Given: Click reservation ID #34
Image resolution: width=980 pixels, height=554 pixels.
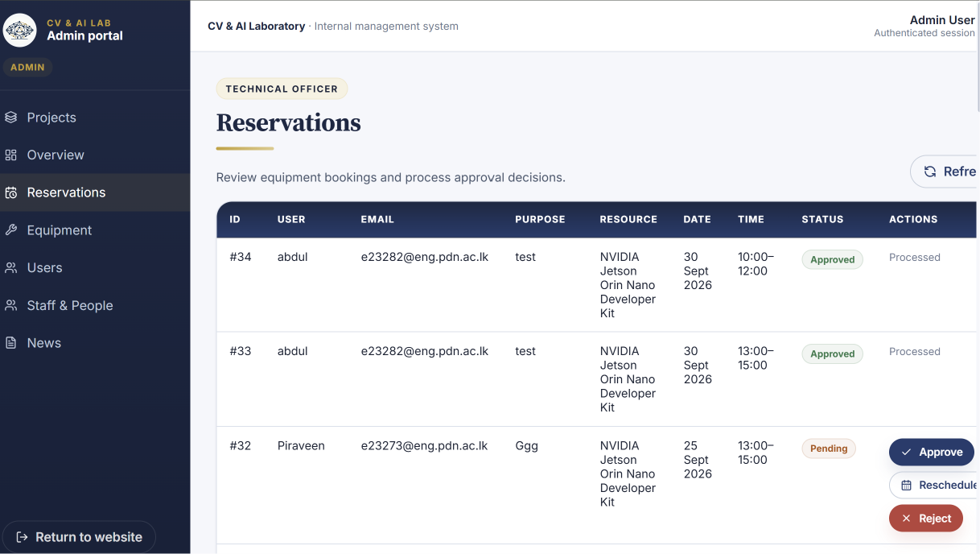Looking at the screenshot, I should coord(241,257).
